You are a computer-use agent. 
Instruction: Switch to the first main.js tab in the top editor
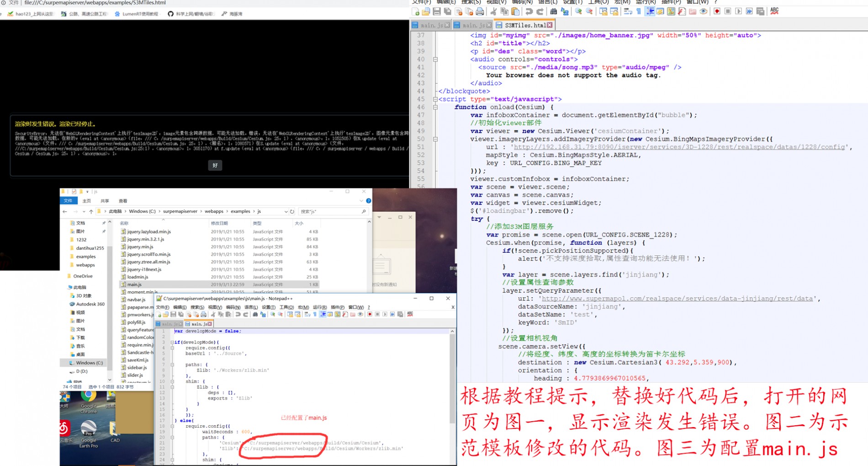pos(431,25)
